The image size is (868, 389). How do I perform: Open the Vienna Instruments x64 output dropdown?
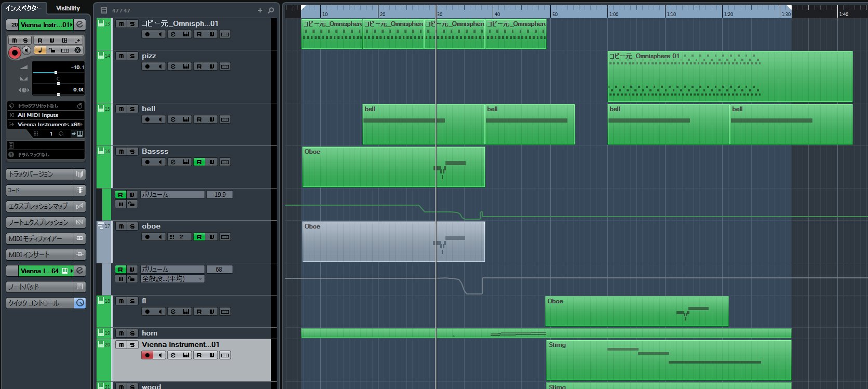point(46,125)
